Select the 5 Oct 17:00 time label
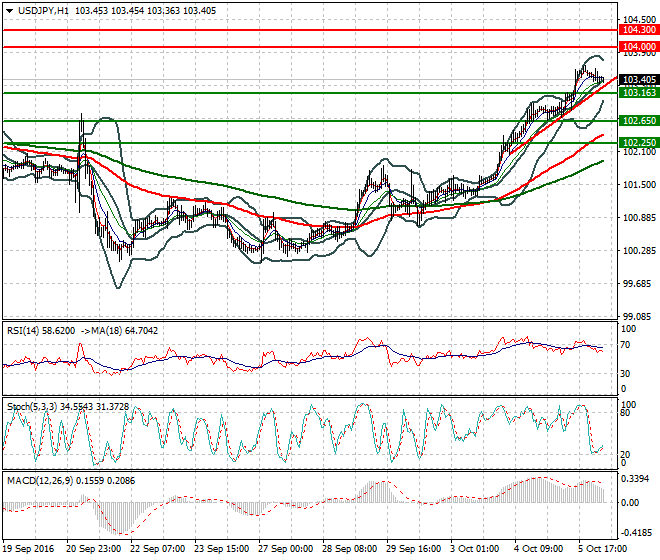 pos(603,549)
